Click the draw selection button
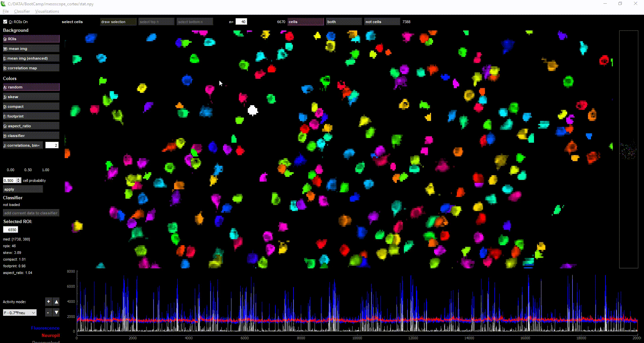644x343 pixels. pos(118,22)
